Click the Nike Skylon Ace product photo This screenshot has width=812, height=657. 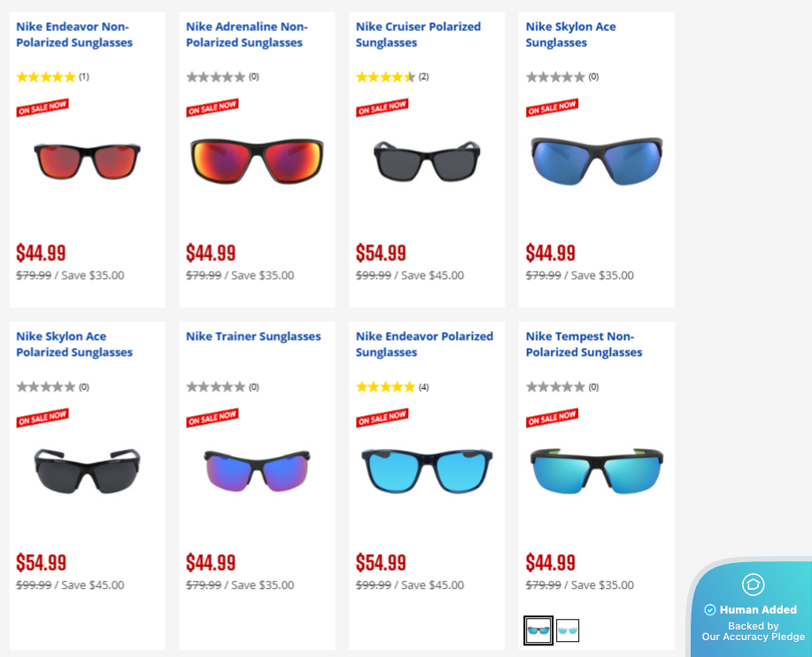[596, 160]
